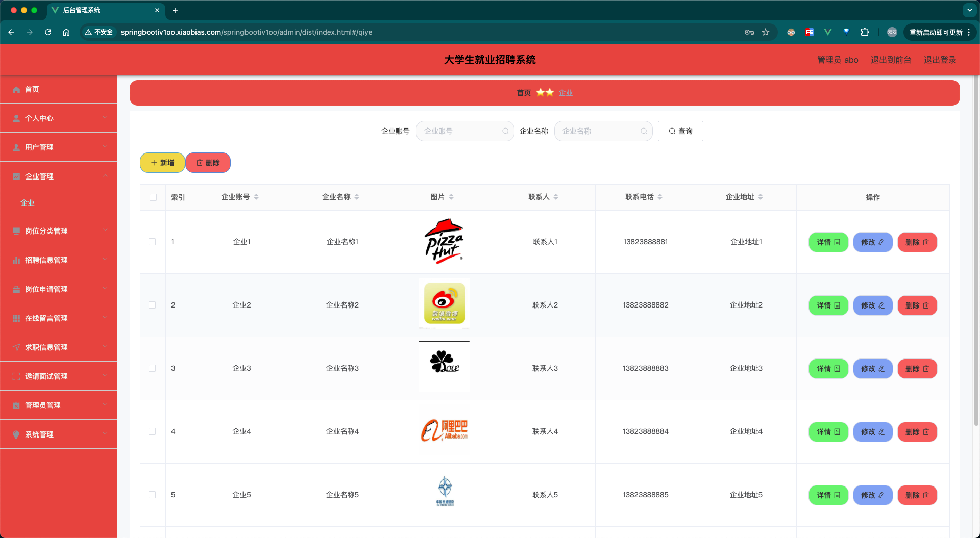Open the 管理员管理 menu item
The image size is (980, 538).
(x=59, y=405)
